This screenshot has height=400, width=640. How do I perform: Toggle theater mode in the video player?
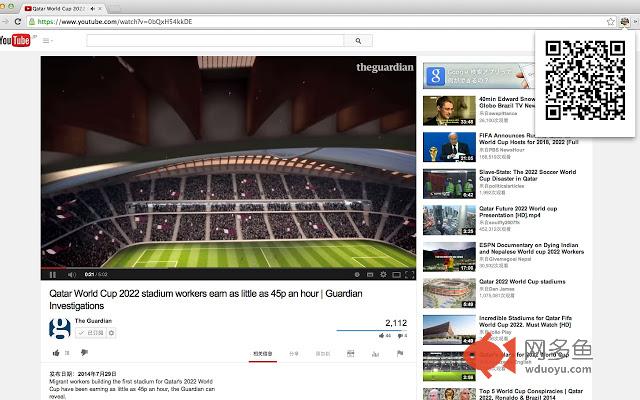(x=396, y=275)
